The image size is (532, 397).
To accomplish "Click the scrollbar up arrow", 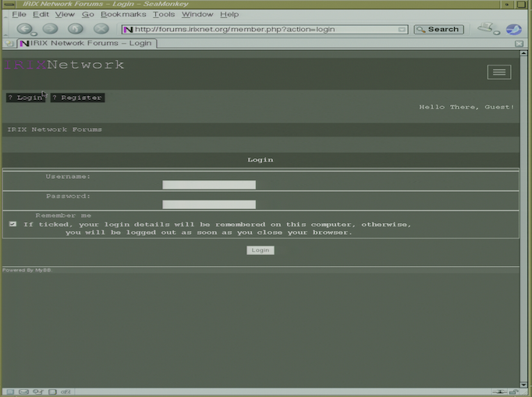I will click(x=523, y=53).
